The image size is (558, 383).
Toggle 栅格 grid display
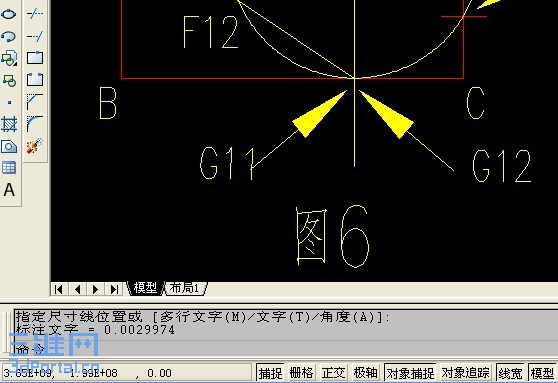(x=301, y=373)
